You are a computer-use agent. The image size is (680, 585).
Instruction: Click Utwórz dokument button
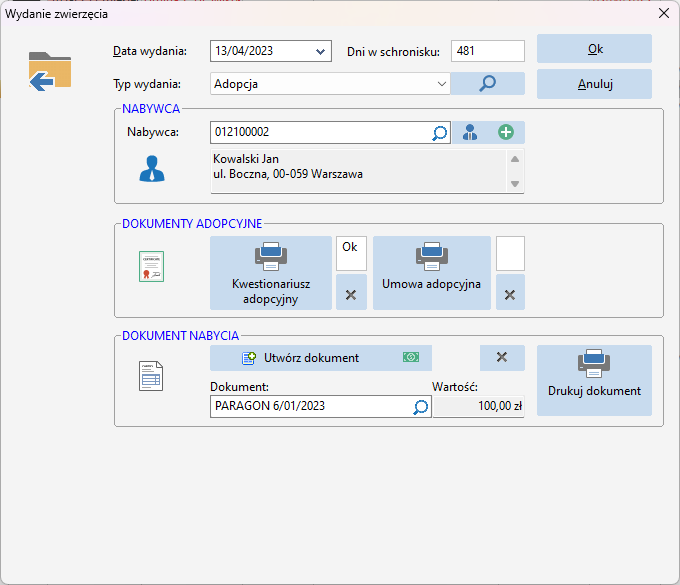tap(321, 358)
